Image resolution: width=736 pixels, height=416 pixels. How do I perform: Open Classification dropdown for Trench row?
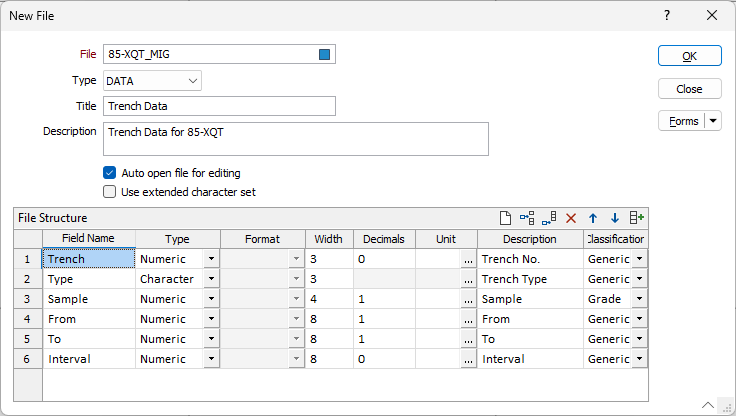639,259
